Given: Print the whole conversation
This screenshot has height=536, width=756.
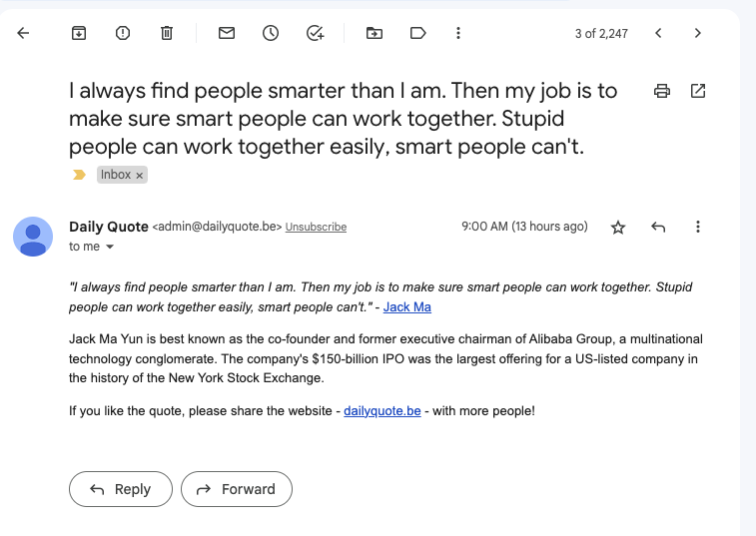Looking at the screenshot, I should tap(661, 91).
